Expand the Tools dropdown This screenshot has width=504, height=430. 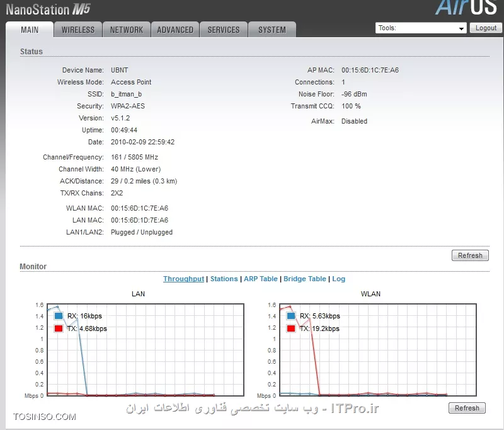pyautogui.click(x=421, y=28)
